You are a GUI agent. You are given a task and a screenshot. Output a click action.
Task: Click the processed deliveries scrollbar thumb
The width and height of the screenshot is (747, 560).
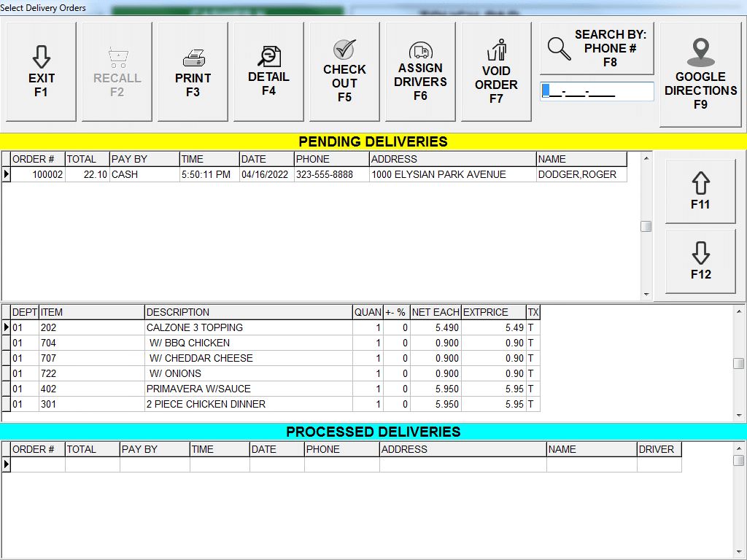[x=738, y=460]
